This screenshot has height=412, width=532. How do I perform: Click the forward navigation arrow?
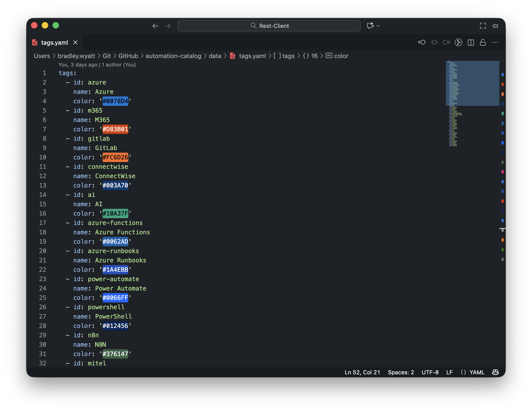click(168, 26)
